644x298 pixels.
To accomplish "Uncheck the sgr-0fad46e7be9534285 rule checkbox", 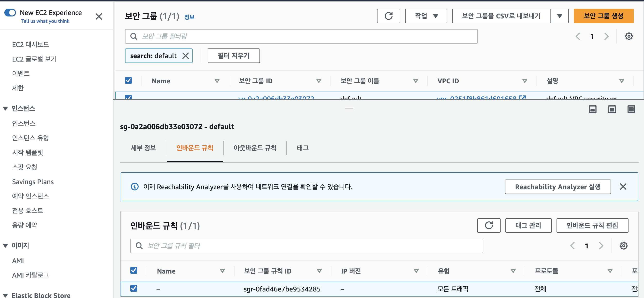I will coord(134,288).
